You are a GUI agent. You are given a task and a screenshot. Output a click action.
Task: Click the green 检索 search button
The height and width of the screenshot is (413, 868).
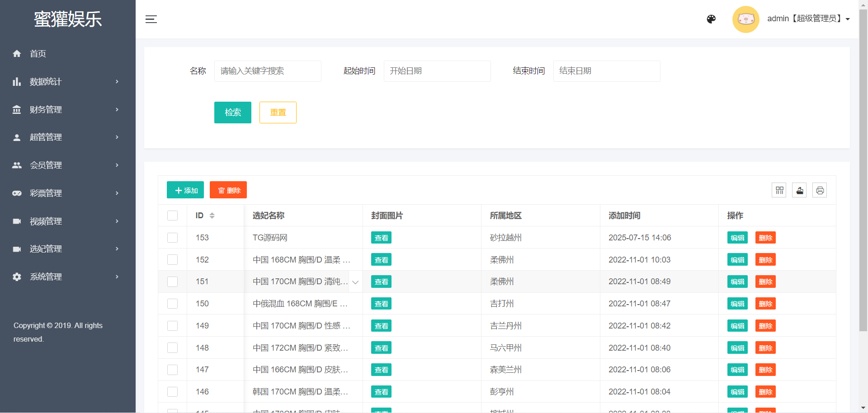(x=232, y=113)
